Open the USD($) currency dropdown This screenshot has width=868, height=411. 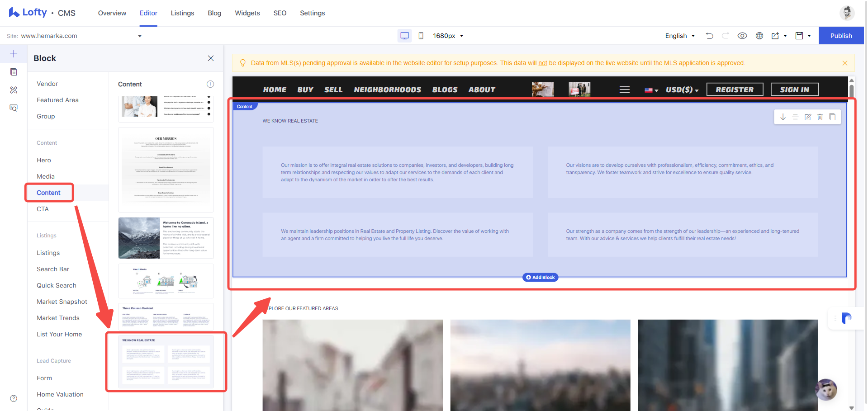coord(682,90)
